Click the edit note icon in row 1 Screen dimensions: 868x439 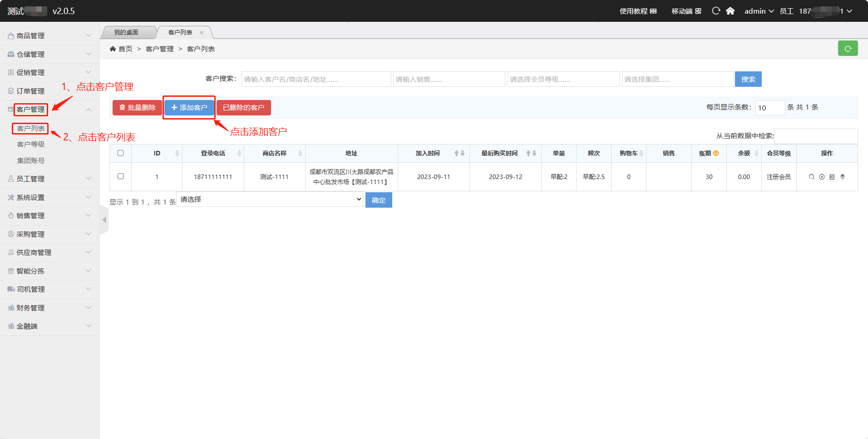(x=832, y=177)
